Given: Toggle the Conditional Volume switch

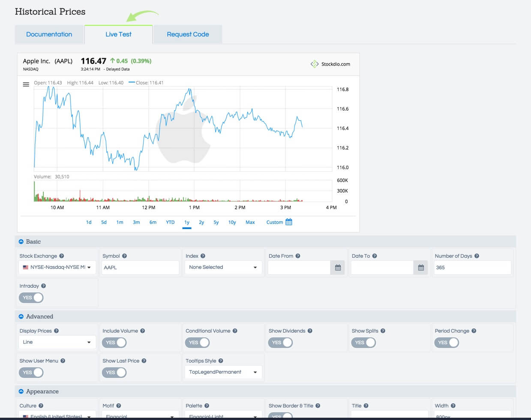Looking at the screenshot, I should point(198,343).
